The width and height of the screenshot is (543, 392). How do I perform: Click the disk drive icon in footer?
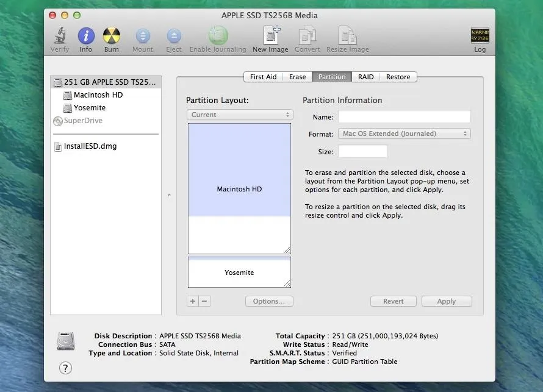[x=66, y=341]
